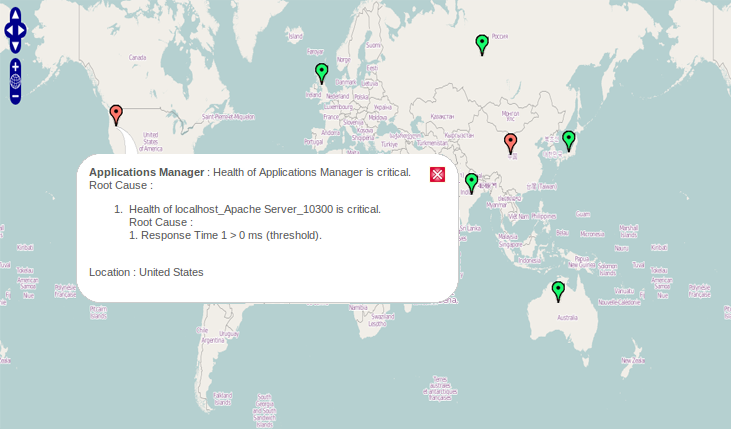Click 'Health of localhost_Apache Server_10300 is critical.' text

[255, 209]
